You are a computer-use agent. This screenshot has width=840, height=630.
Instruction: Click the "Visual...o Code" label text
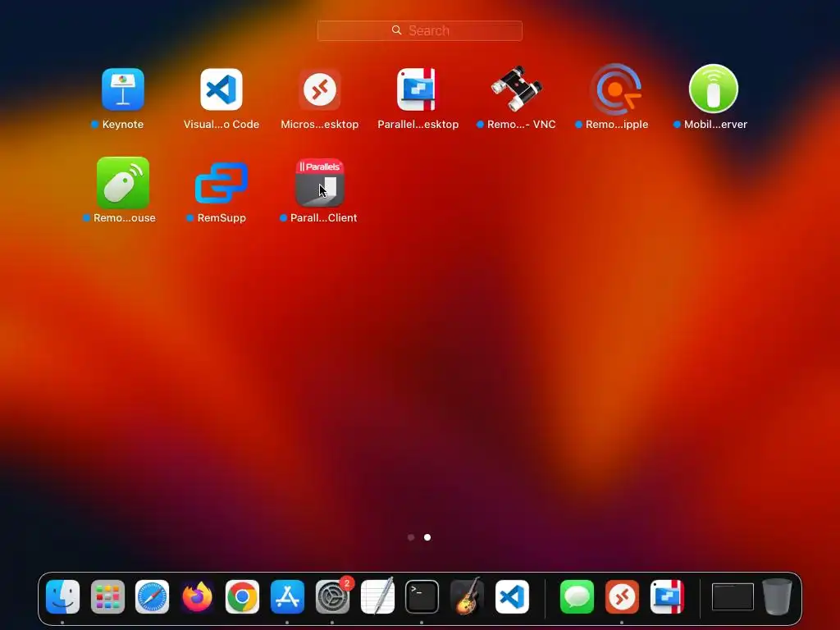[x=221, y=125]
